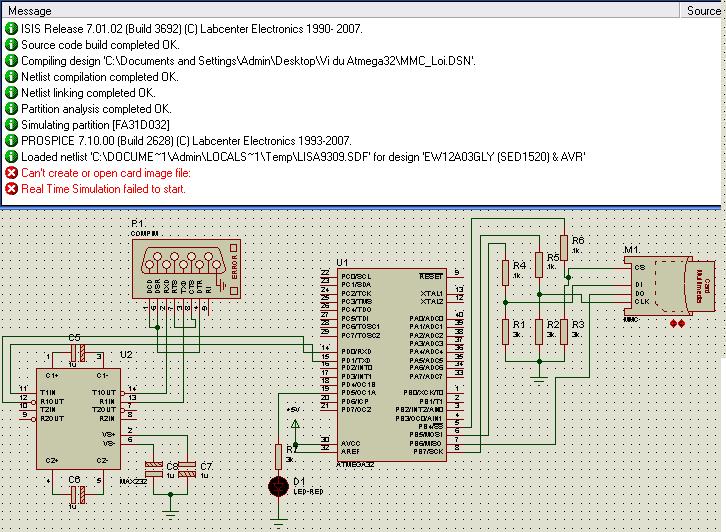Image resolution: width=726 pixels, height=532 pixels.
Task: Select the U1 ATMEGA32 microcontroller chip
Action: [392, 365]
